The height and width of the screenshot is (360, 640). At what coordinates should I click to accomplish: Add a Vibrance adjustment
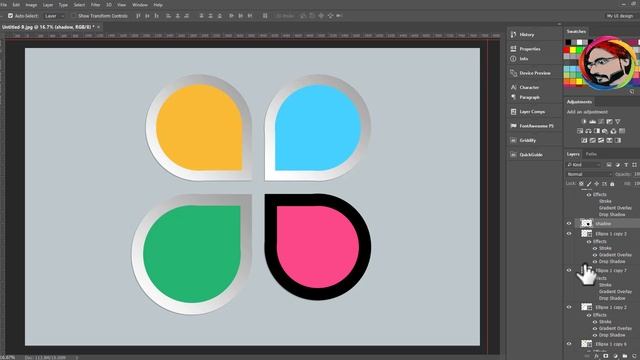pyautogui.click(x=618, y=122)
